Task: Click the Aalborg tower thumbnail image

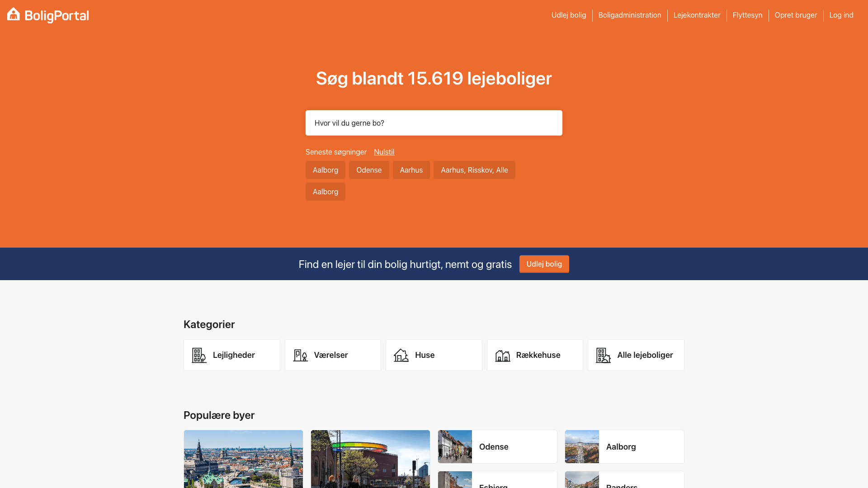Action: tap(582, 446)
